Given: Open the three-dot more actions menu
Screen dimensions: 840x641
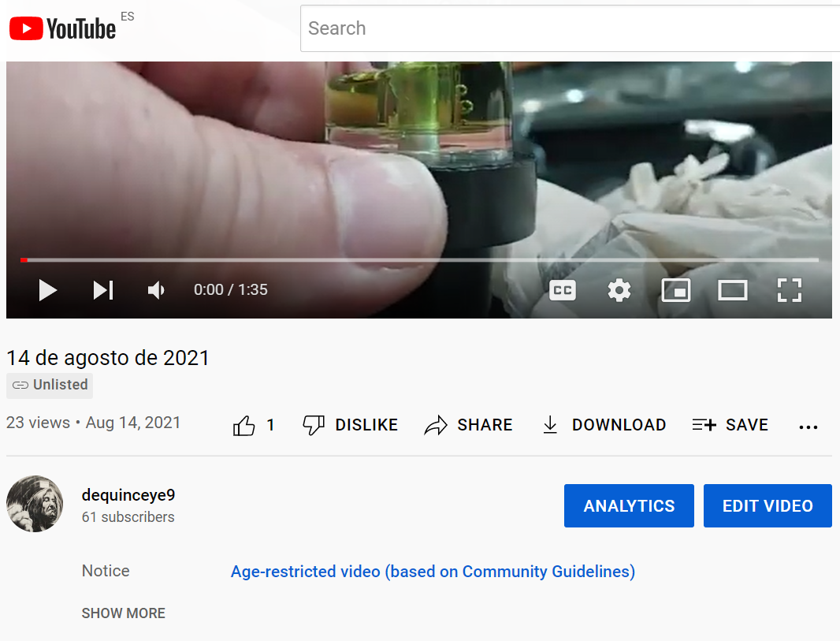Looking at the screenshot, I should pyautogui.click(x=808, y=427).
